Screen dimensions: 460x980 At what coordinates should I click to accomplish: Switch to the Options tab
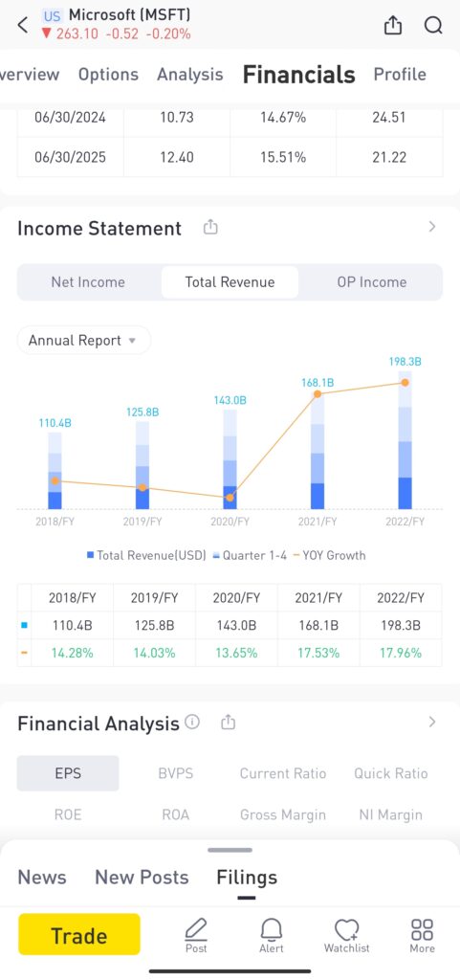tap(108, 75)
